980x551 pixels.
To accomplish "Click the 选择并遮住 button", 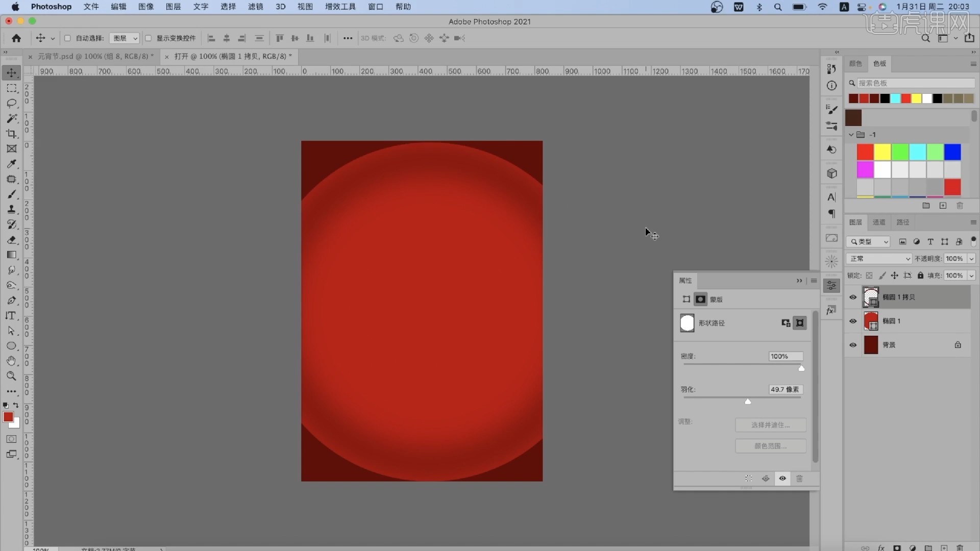I will 770,425.
